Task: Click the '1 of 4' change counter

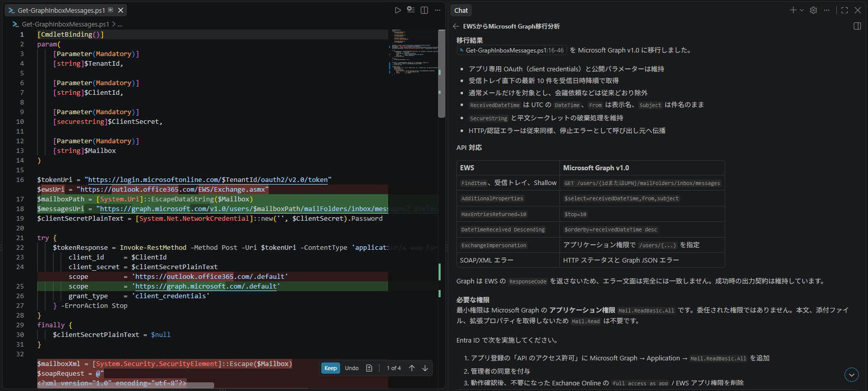Action: tap(394, 368)
